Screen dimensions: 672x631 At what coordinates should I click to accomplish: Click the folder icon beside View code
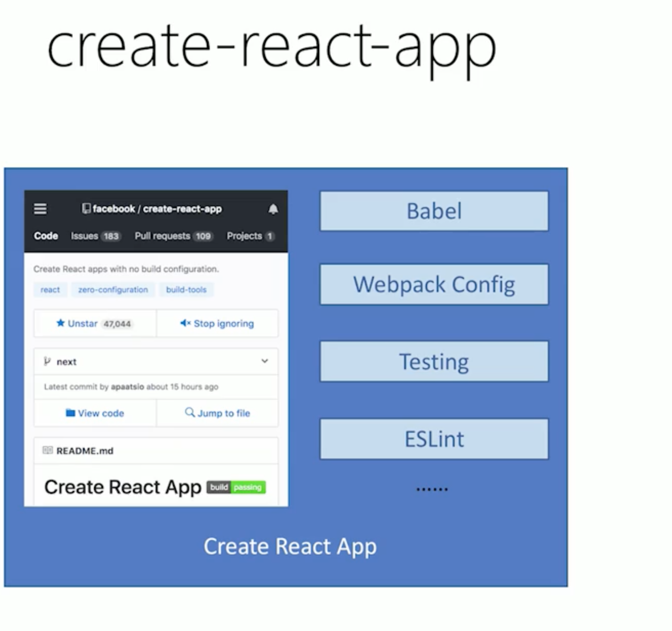[x=71, y=413]
